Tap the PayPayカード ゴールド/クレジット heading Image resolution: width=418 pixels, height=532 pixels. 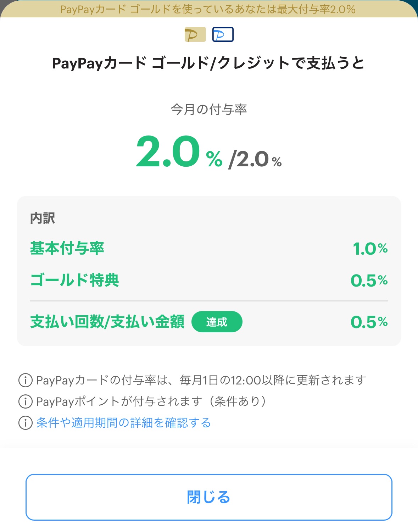pos(208,63)
